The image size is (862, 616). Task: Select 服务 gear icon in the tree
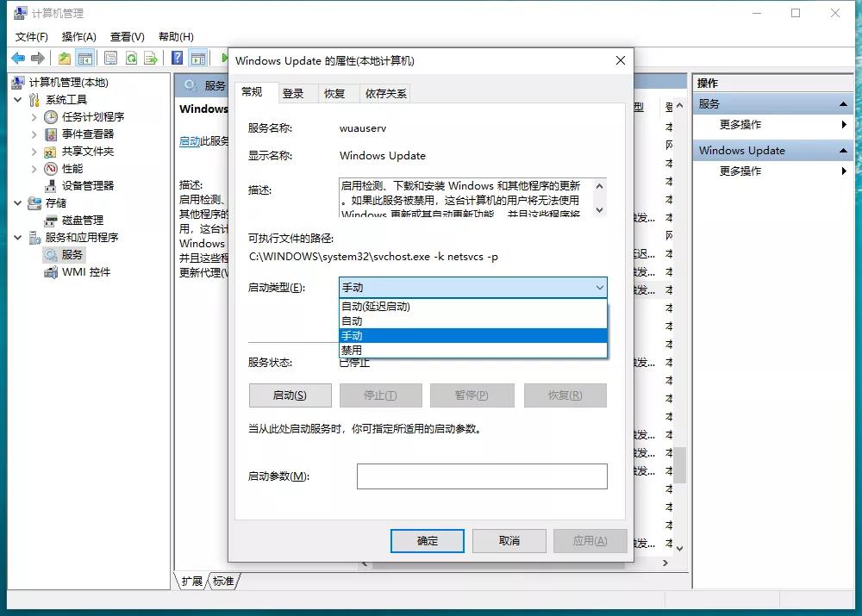tap(51, 255)
